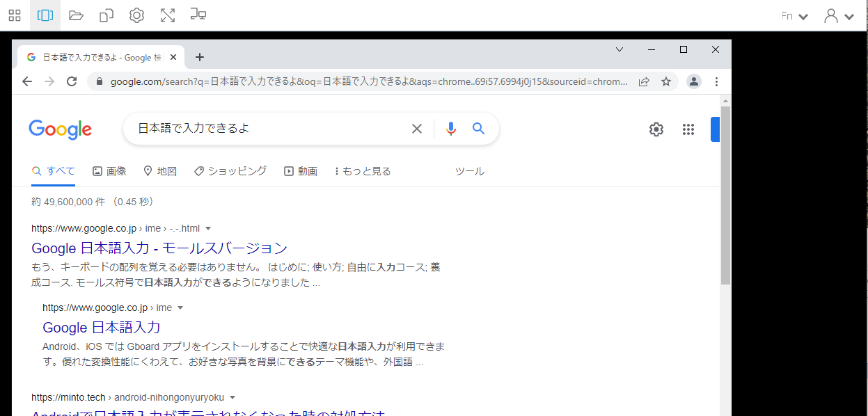
Task: Open the settings gear in the top toolbar
Action: click(x=136, y=15)
